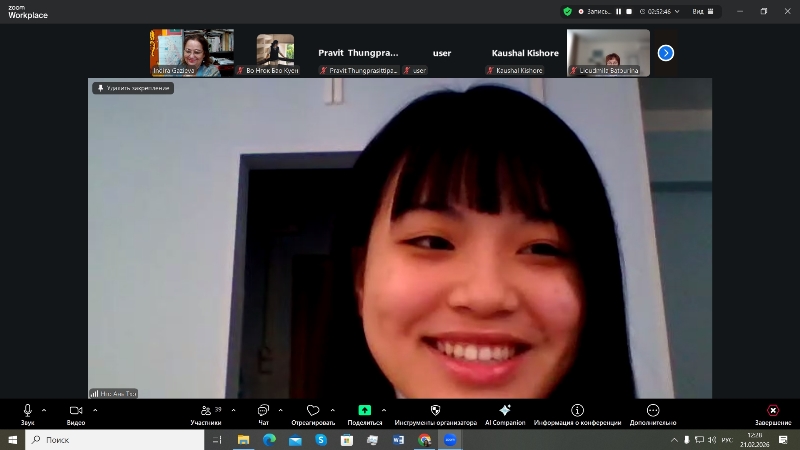This screenshot has width=800, height=450.
Task: Pause the recording in the top bar
Action: tap(619, 11)
